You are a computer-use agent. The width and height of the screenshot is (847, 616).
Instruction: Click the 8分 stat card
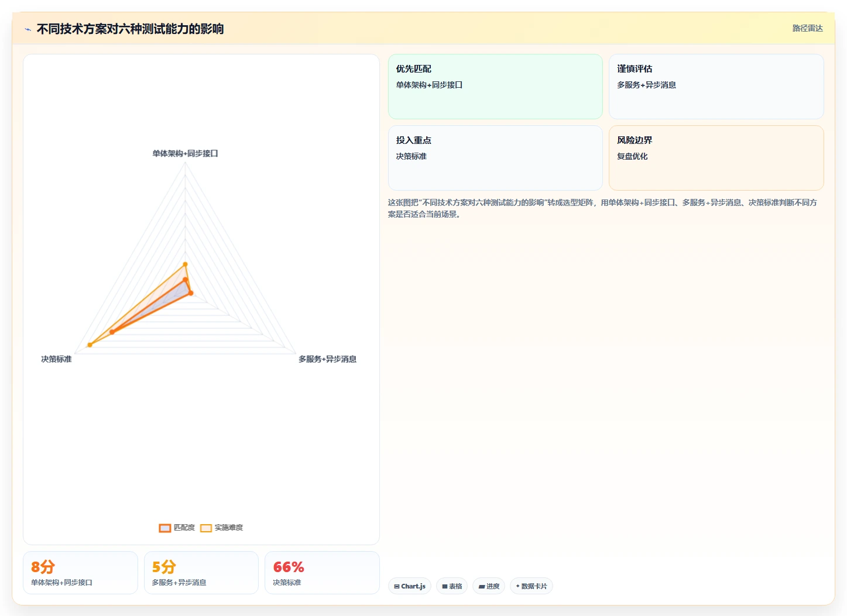[80, 573]
